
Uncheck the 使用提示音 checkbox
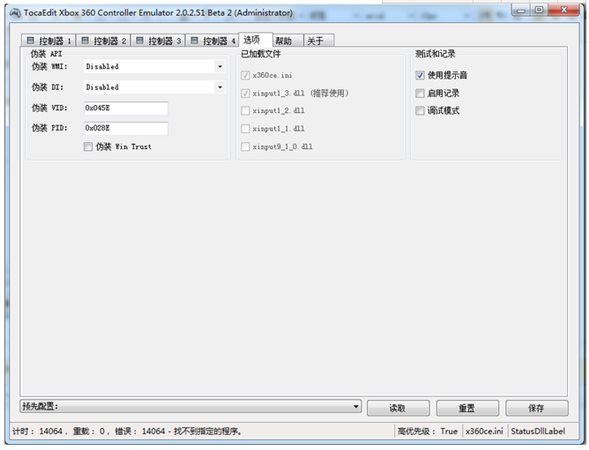(420, 76)
